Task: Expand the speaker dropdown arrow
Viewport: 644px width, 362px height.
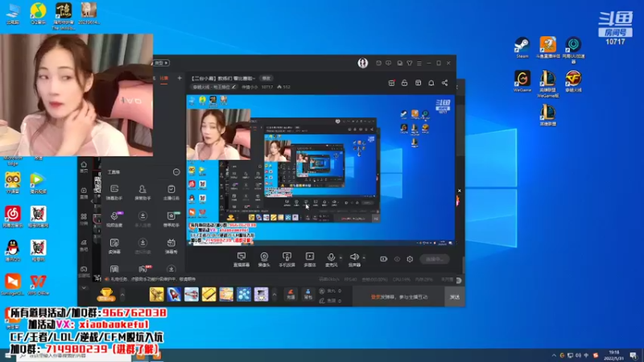Action: click(x=364, y=257)
